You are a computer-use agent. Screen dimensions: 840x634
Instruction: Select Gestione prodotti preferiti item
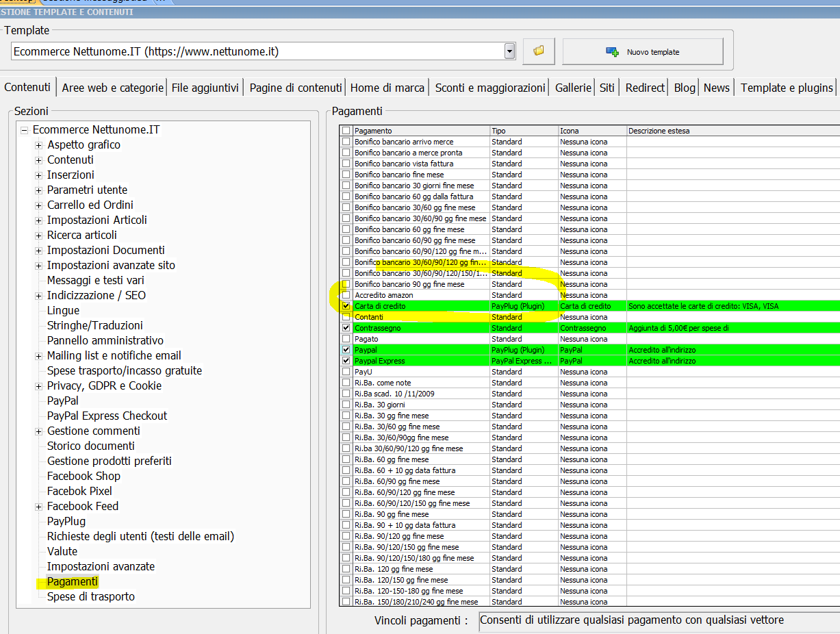pos(110,461)
